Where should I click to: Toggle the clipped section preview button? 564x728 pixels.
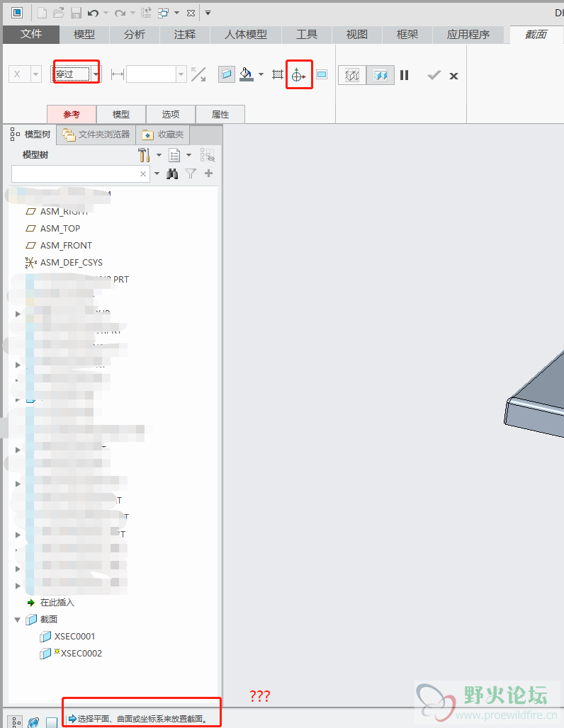pos(380,75)
